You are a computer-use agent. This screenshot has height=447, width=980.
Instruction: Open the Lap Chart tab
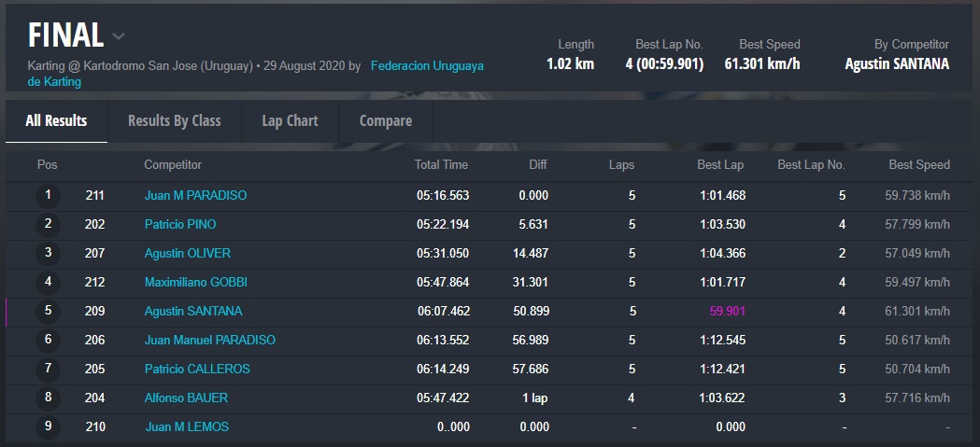coord(290,120)
